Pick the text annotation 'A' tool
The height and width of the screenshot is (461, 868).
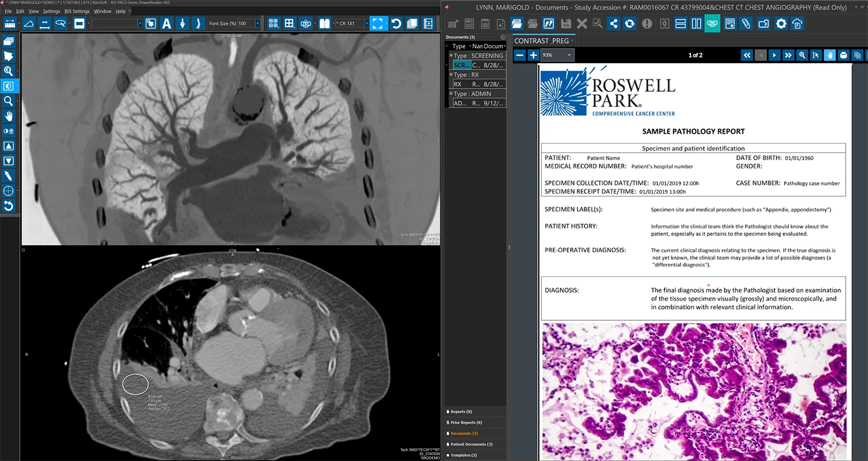click(167, 24)
